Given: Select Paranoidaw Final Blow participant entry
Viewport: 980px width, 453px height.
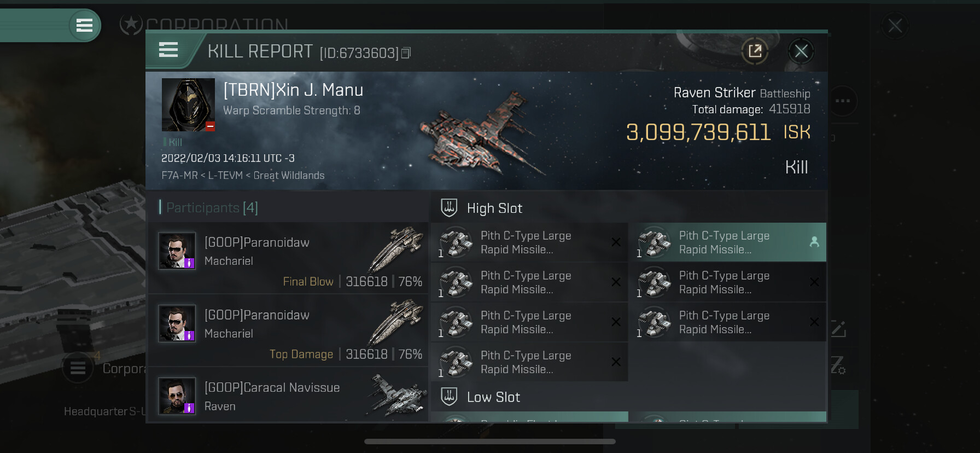Looking at the screenshot, I should (x=288, y=258).
